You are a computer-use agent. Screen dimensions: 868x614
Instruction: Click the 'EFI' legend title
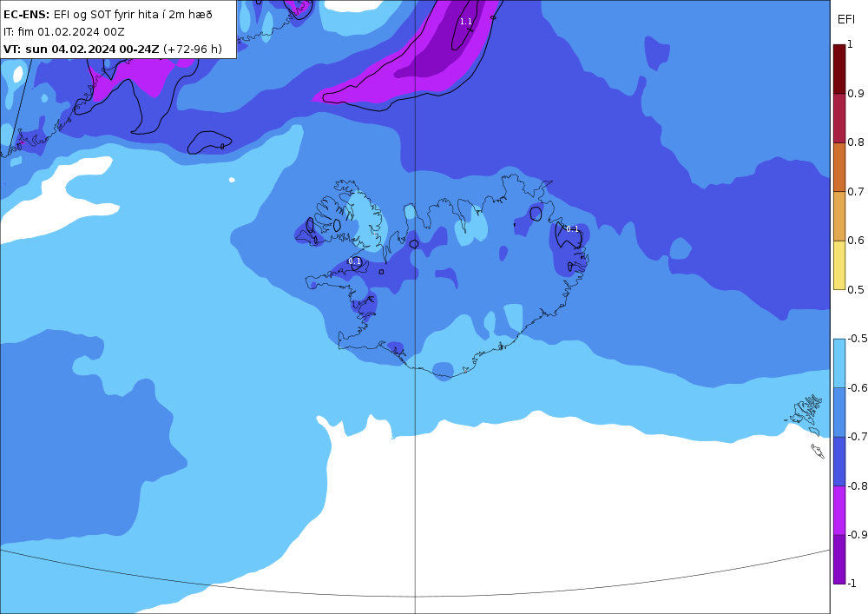pos(845,20)
